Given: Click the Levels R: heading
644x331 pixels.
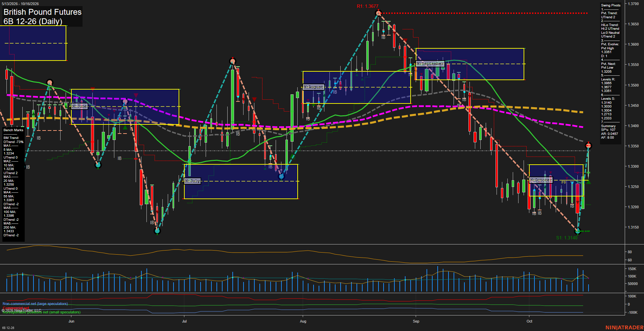Looking at the screenshot, I should (608, 79).
